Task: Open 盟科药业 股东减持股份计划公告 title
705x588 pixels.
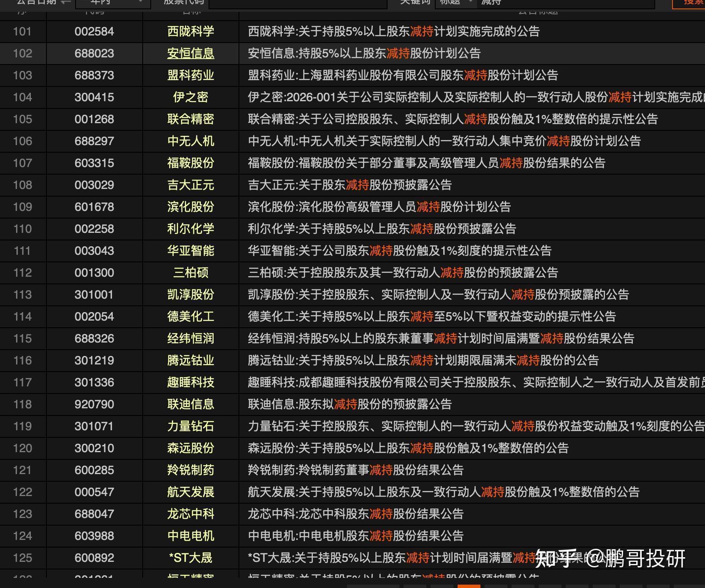Action: point(403,76)
